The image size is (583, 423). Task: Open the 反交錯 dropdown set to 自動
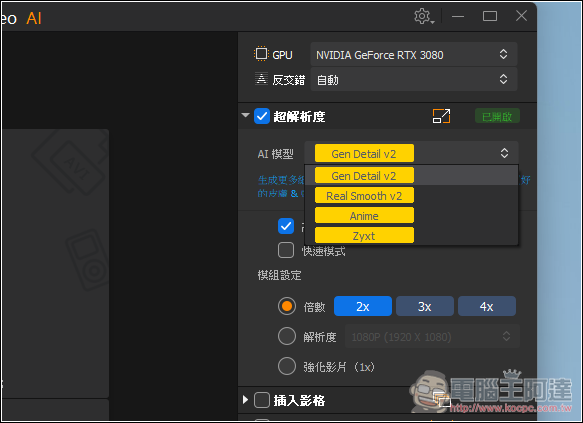(x=413, y=80)
